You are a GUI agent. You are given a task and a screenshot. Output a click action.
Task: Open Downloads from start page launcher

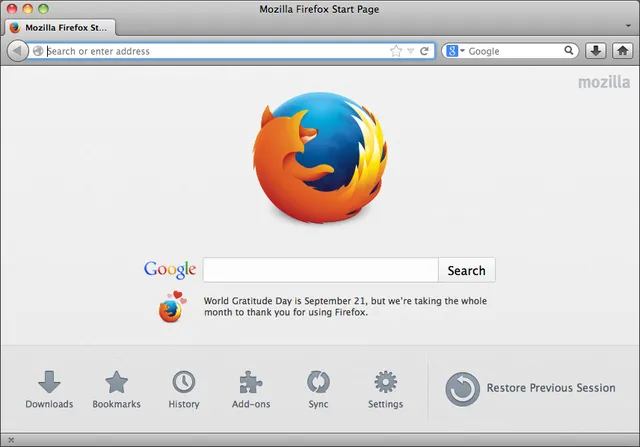[49, 389]
